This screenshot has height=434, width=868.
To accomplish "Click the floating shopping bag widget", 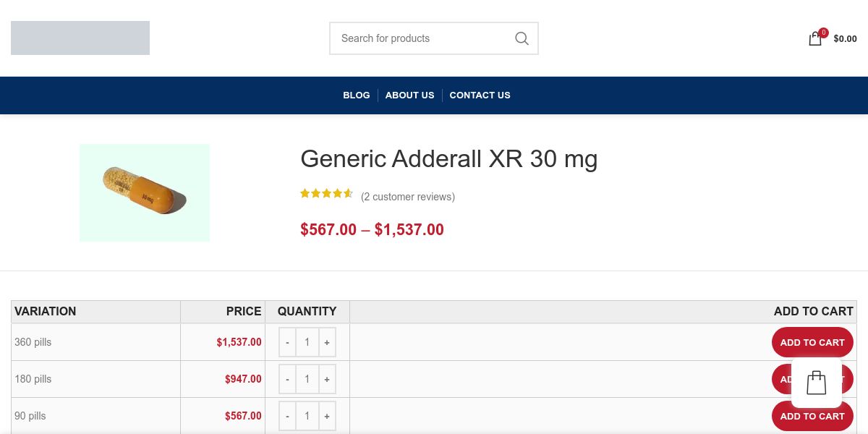I will (816, 383).
